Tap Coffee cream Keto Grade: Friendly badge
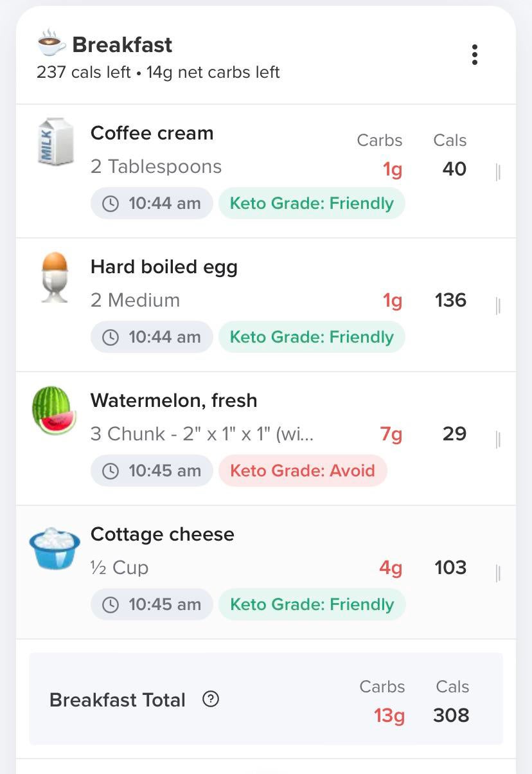This screenshot has width=532, height=774. [x=312, y=204]
